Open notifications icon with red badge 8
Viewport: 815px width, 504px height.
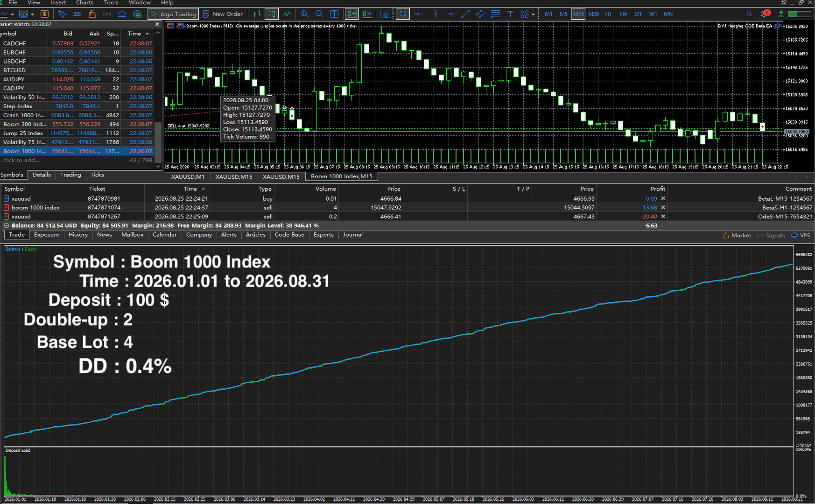(765, 14)
